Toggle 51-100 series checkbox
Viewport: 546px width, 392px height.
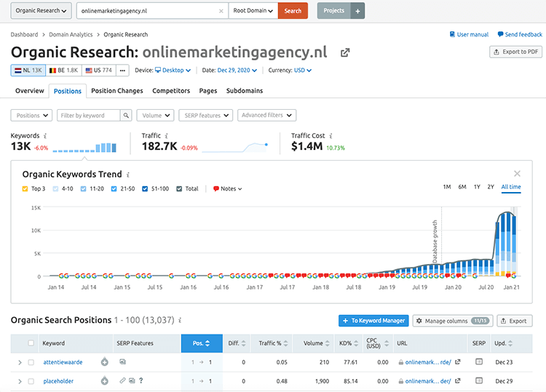[x=145, y=189]
